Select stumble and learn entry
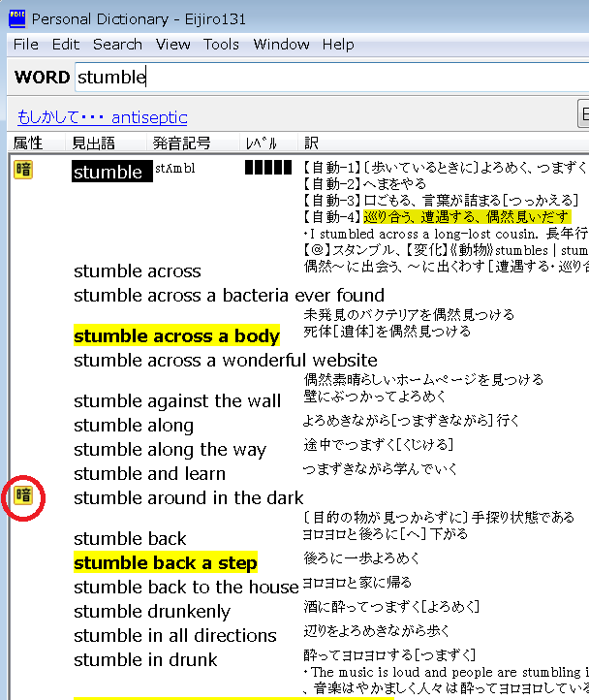The height and width of the screenshot is (700, 589). click(149, 474)
